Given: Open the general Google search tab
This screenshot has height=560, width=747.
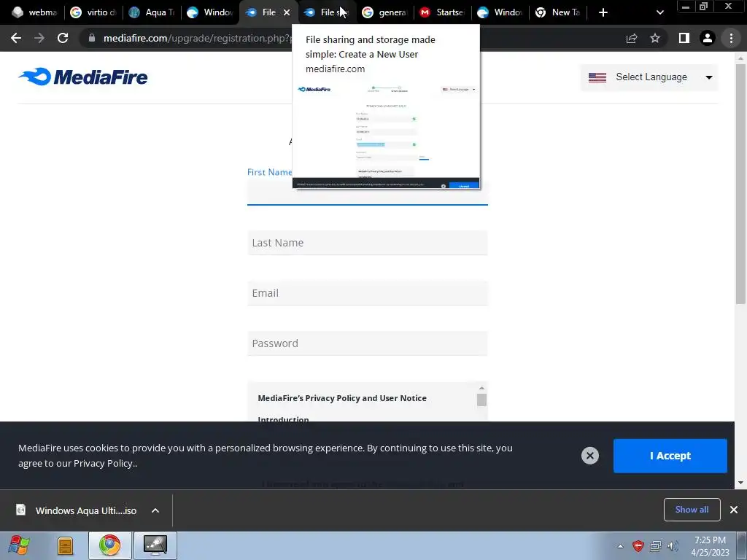Looking at the screenshot, I should 384,12.
